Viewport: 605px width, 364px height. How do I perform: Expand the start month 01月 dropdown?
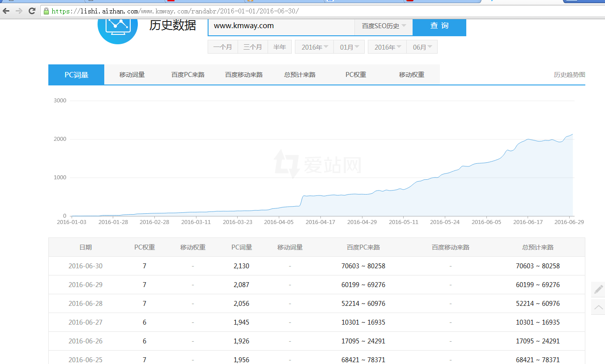(x=349, y=47)
